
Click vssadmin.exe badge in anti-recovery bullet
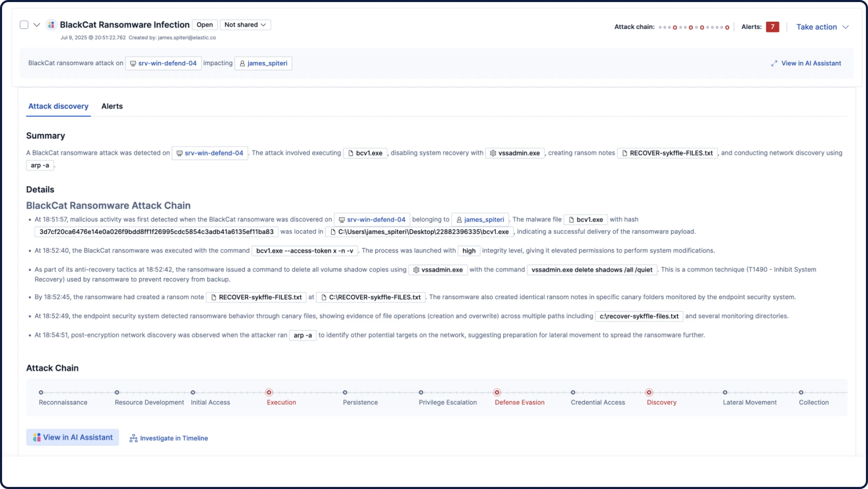438,270
